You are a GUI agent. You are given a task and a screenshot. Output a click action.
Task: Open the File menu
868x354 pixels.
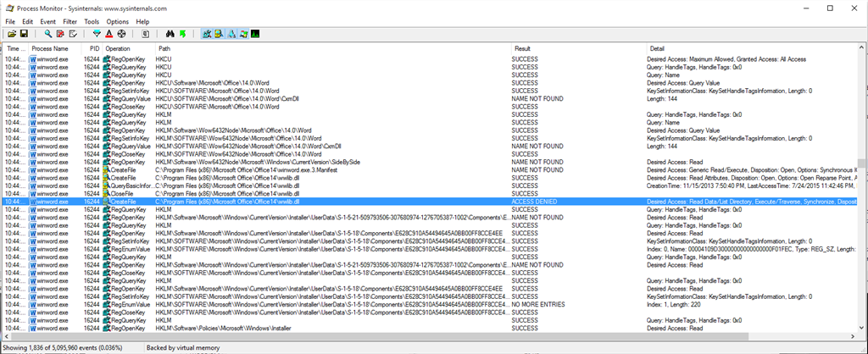10,21
